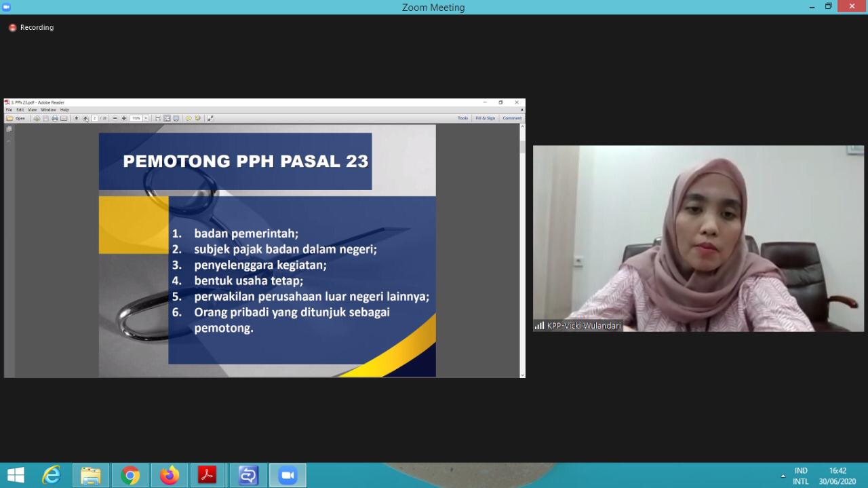Click the Print icon in Adobe Reader
The width and height of the screenshot is (868, 488).
[x=55, y=118]
